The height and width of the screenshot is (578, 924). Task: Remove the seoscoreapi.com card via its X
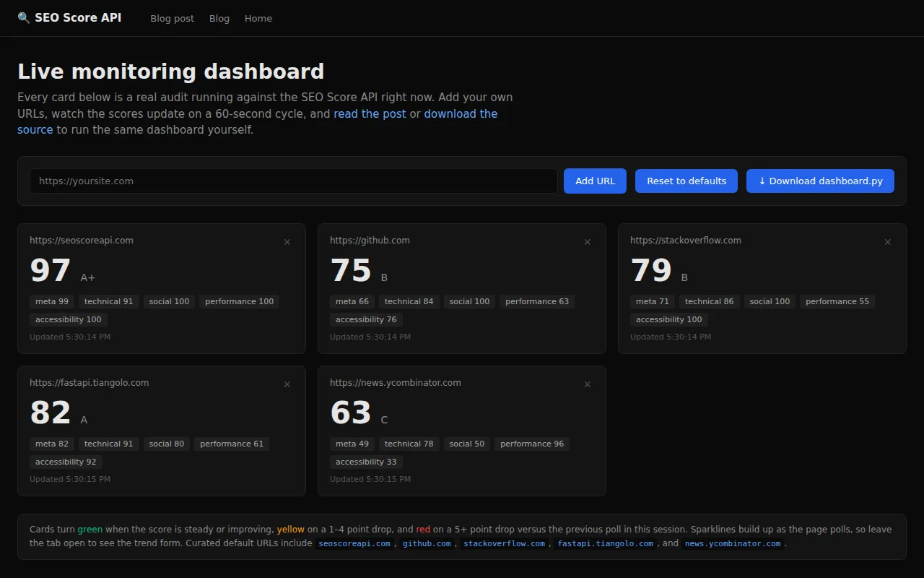tap(287, 242)
